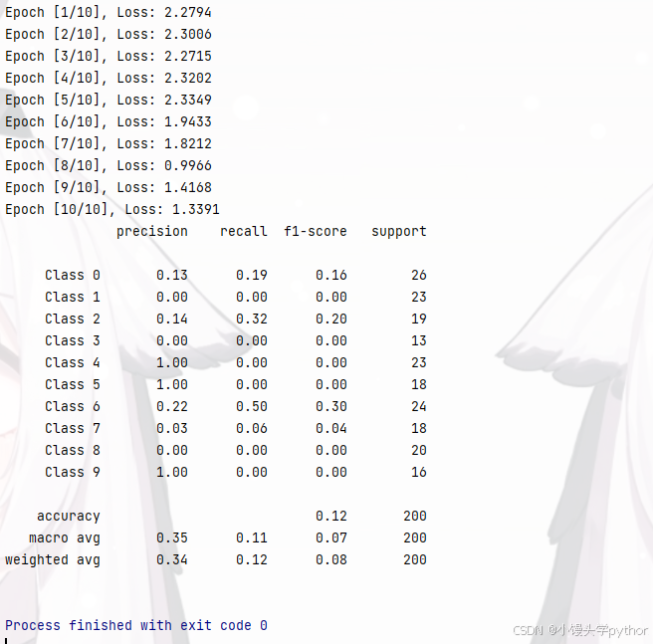Click the "recall" column header
Image resolution: width=653 pixels, height=644 pixels.
click(x=244, y=231)
